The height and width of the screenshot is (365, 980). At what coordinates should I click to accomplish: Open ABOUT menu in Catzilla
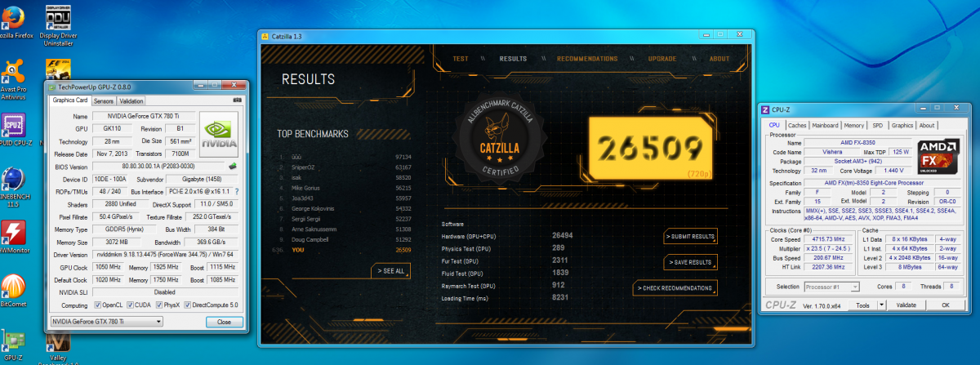(719, 59)
